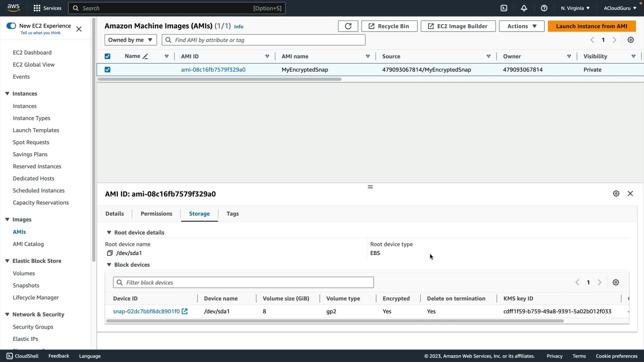This screenshot has width=644, height=362.
Task: Open block devices preferences gear icon
Action: pos(616,283)
